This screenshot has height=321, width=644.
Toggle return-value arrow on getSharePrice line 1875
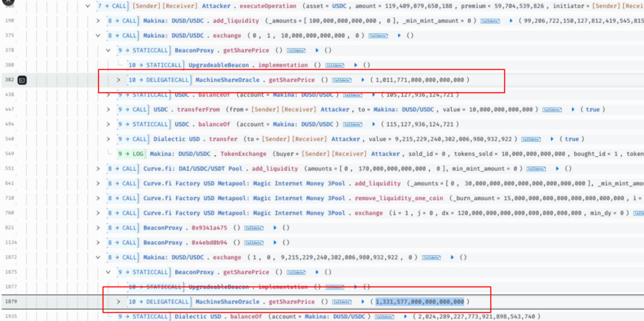(317, 273)
